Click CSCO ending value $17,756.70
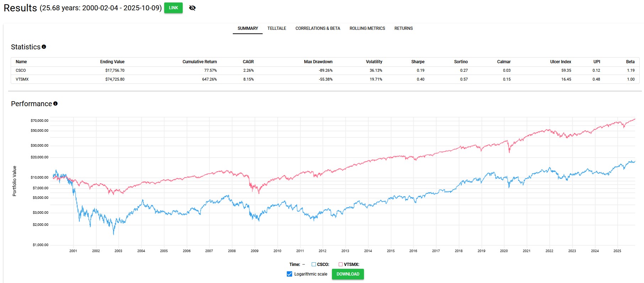Viewport: 644px width, 283px height. point(115,70)
